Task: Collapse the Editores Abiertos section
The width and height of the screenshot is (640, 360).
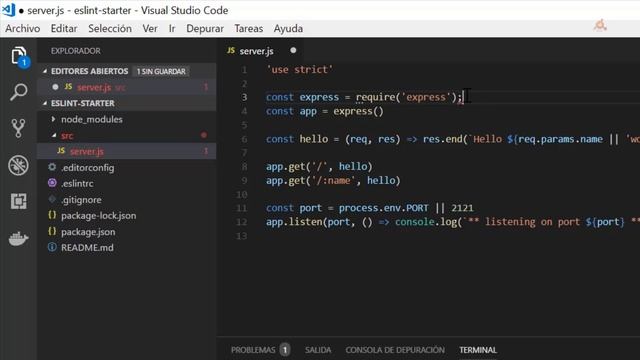Action: pos(45,71)
